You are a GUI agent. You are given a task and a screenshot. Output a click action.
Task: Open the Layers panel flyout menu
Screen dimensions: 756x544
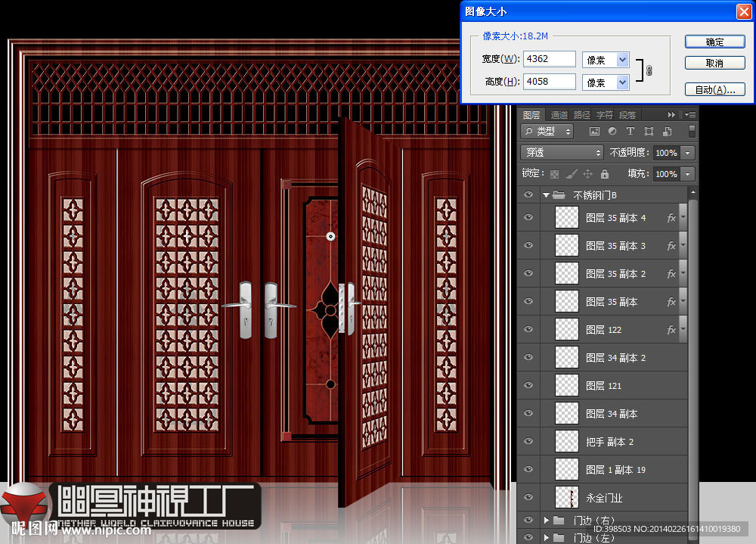point(690,115)
